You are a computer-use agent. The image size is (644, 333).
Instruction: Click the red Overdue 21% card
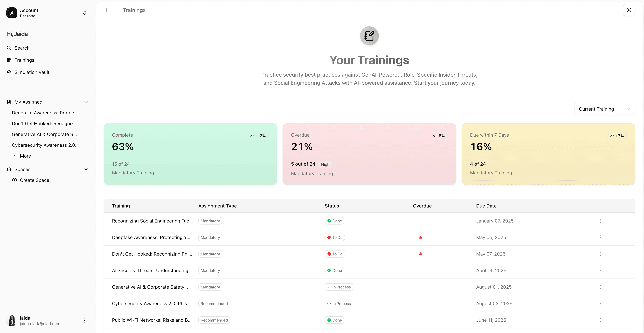[369, 154]
